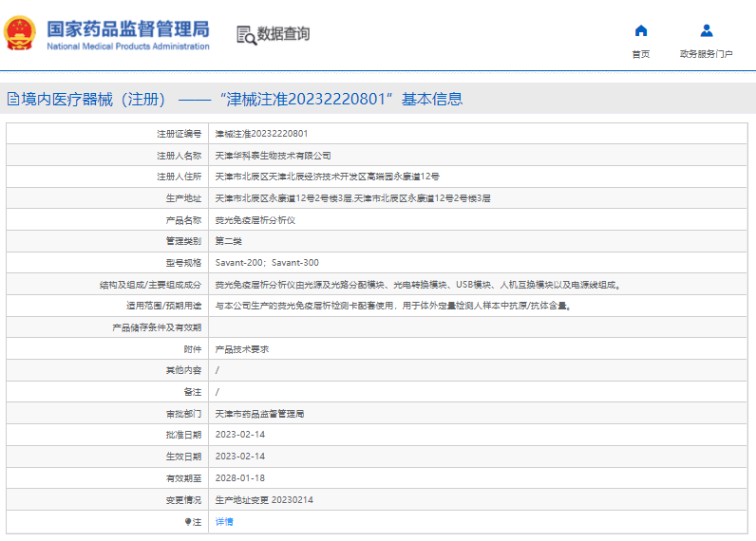756x541 pixels.
Task: Click the attachment value 产品技术要求
Action: (242, 349)
